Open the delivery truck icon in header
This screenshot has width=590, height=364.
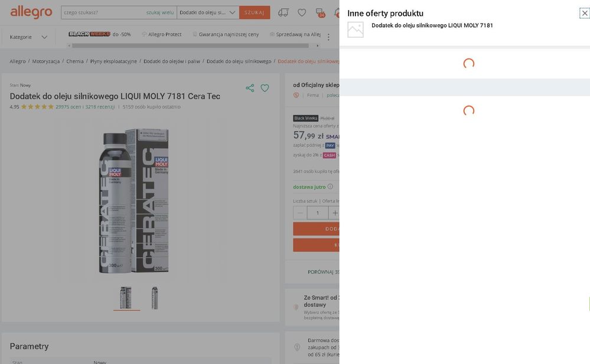point(283,12)
